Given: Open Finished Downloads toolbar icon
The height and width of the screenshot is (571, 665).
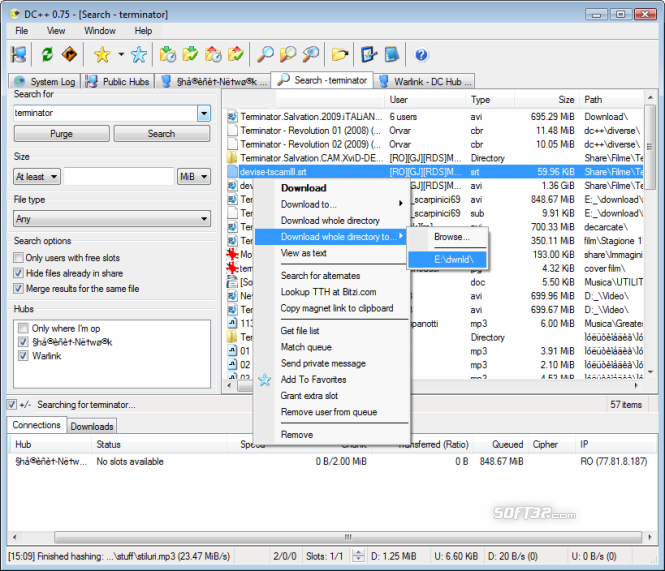Looking at the screenshot, I should coord(190,55).
